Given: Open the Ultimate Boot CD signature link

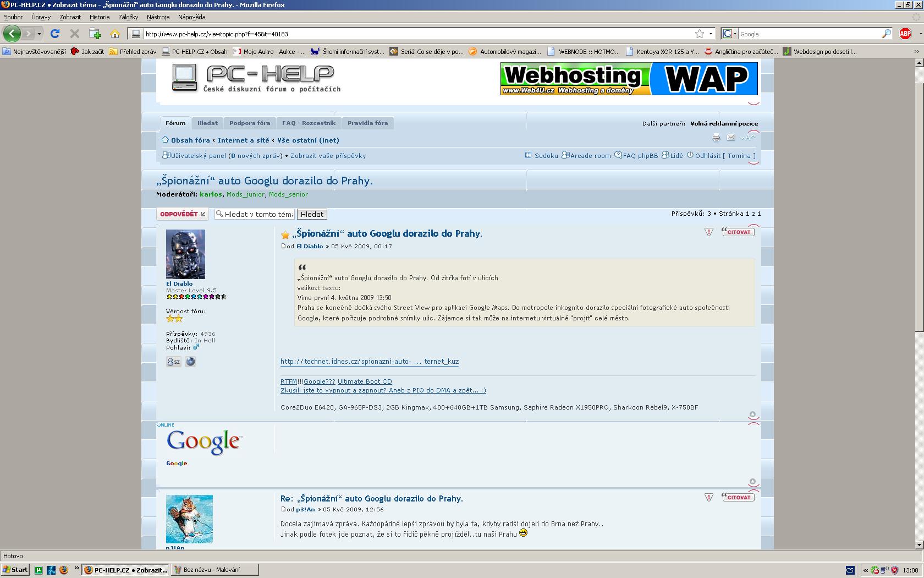Looking at the screenshot, I should [x=365, y=381].
